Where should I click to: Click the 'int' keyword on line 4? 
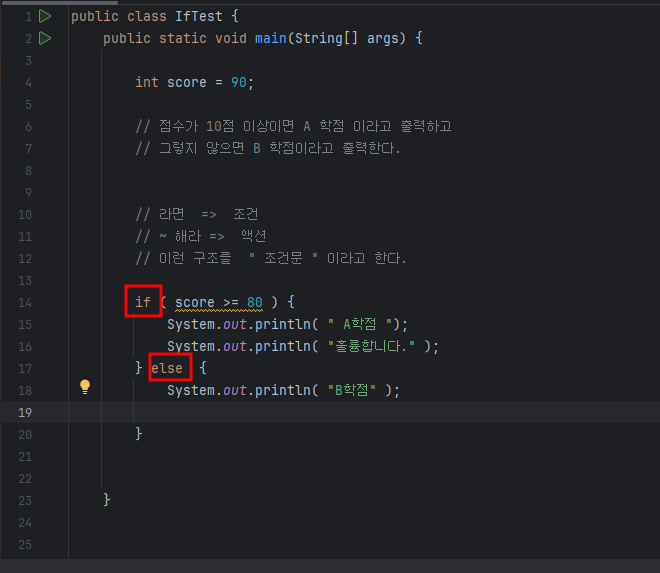147,83
